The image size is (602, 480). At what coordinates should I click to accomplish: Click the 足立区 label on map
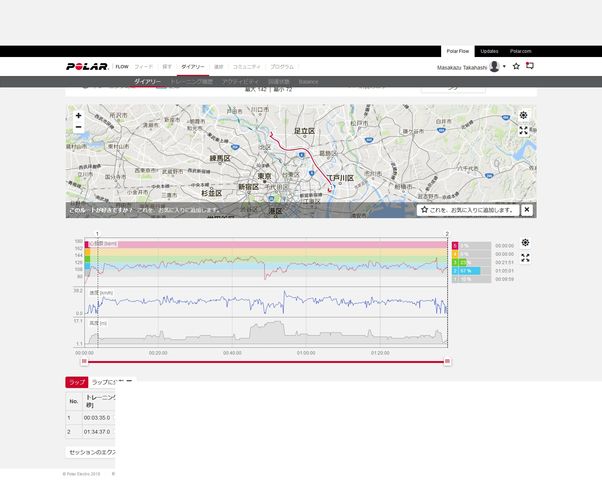[304, 131]
